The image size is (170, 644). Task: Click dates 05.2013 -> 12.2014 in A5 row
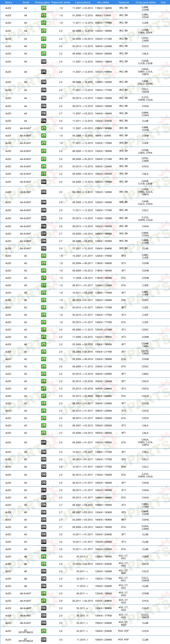tap(83, 374)
